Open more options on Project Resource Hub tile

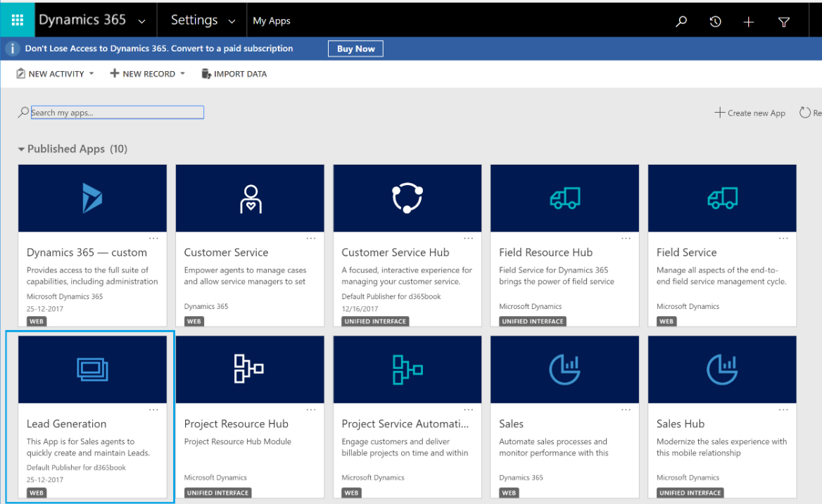pos(311,410)
